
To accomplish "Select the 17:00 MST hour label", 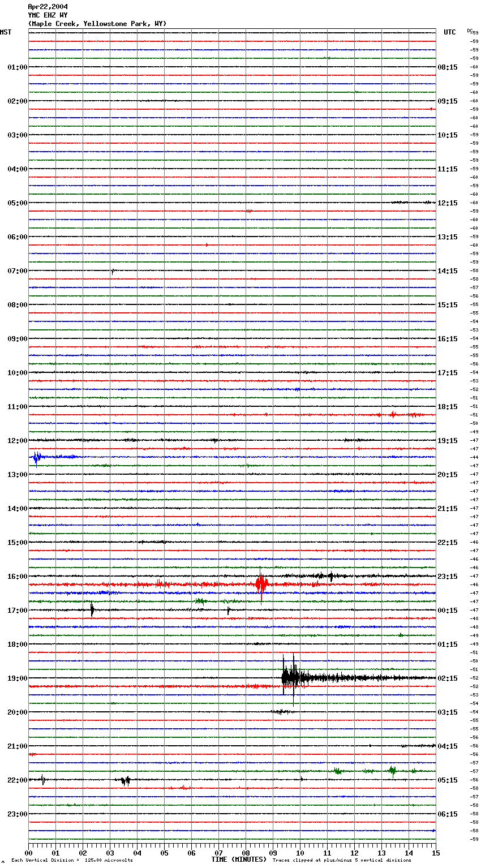I will click(x=18, y=611).
